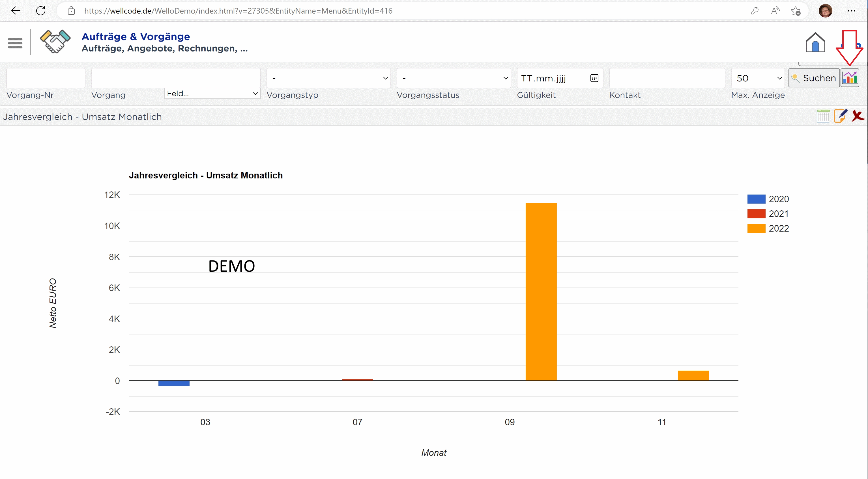Click into the Vorgang-Nr input field
This screenshot has height=479, width=868.
46,78
